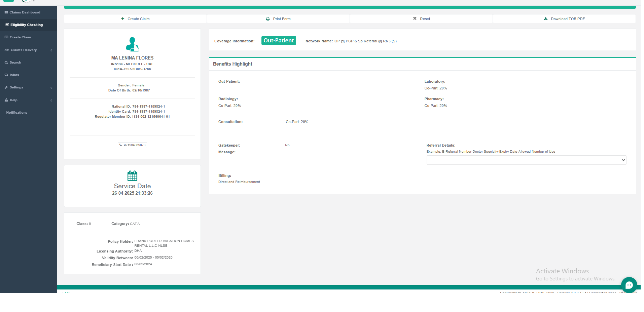Click the Out-Patient coverage badge
The width and height of the screenshot is (644, 312).
[x=278, y=41]
